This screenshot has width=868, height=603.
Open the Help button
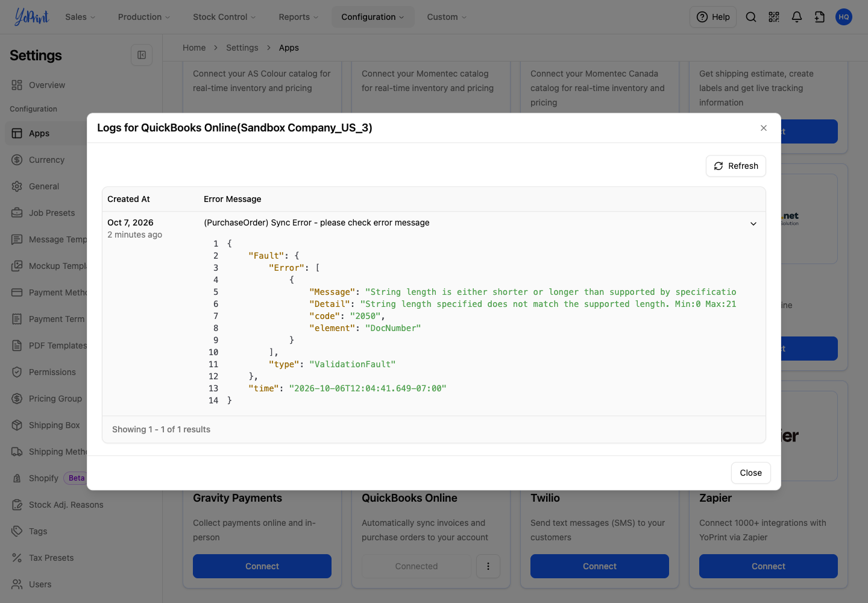point(713,17)
